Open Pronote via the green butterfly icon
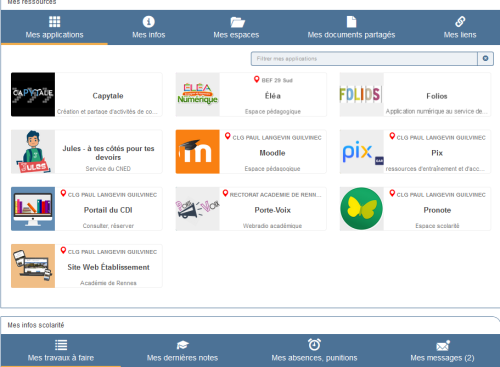The image size is (500, 367). pos(361,209)
